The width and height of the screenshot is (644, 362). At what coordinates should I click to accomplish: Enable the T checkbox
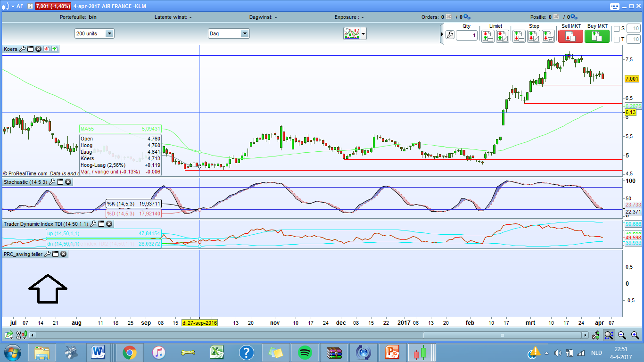coord(617,40)
